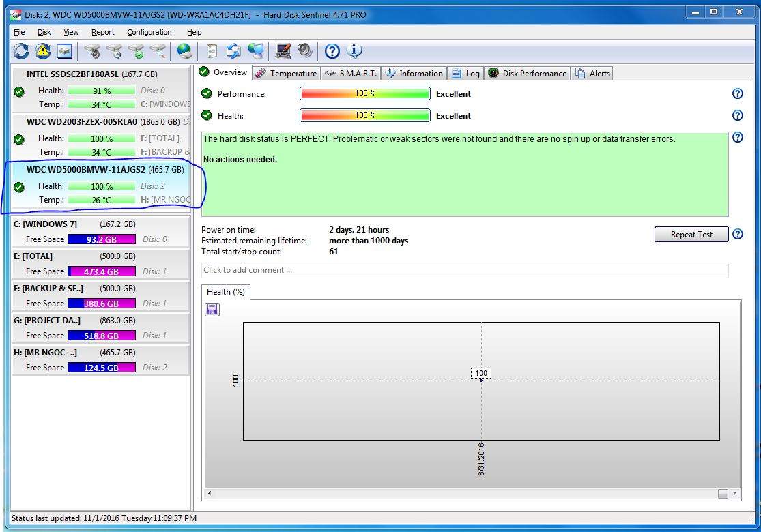This screenshot has height=532, width=761.
Task: Select the C: [WINDOWS 7] volume
Action: [x=100, y=232]
